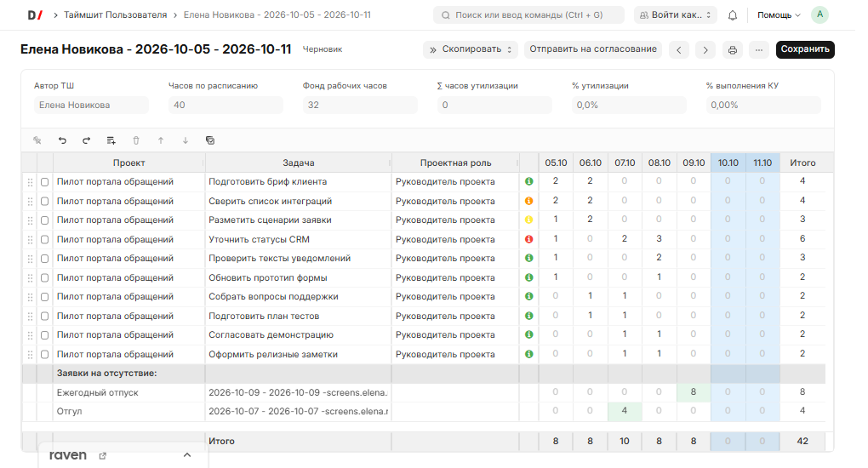868x468 pixels.
Task: Tick checkbox for Подготовить бриф клиента row
Action: (x=45, y=182)
